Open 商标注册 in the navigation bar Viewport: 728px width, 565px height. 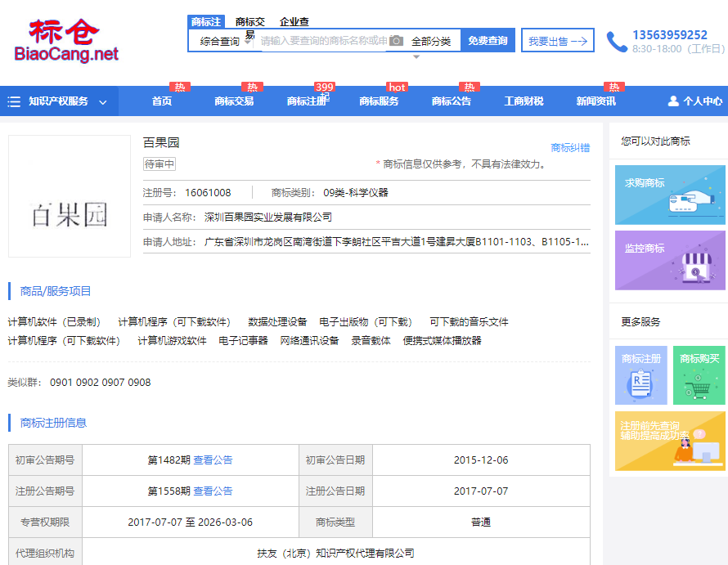(307, 101)
